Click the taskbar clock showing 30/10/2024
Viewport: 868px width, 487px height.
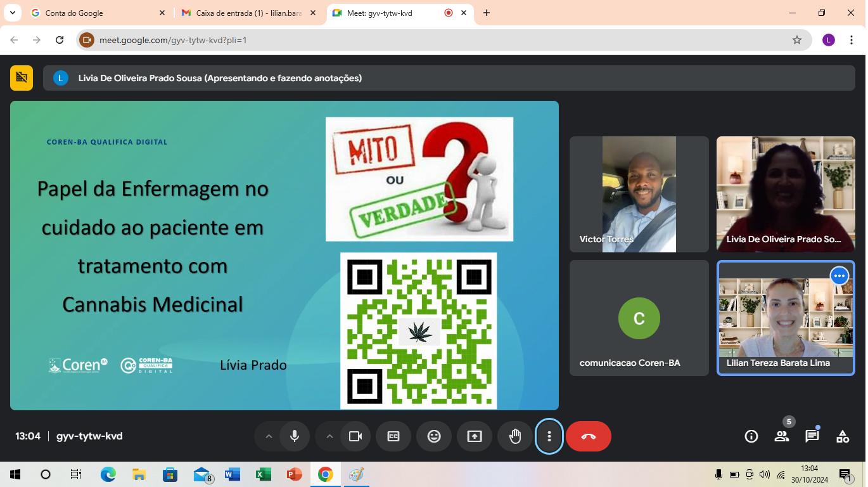[809, 474]
